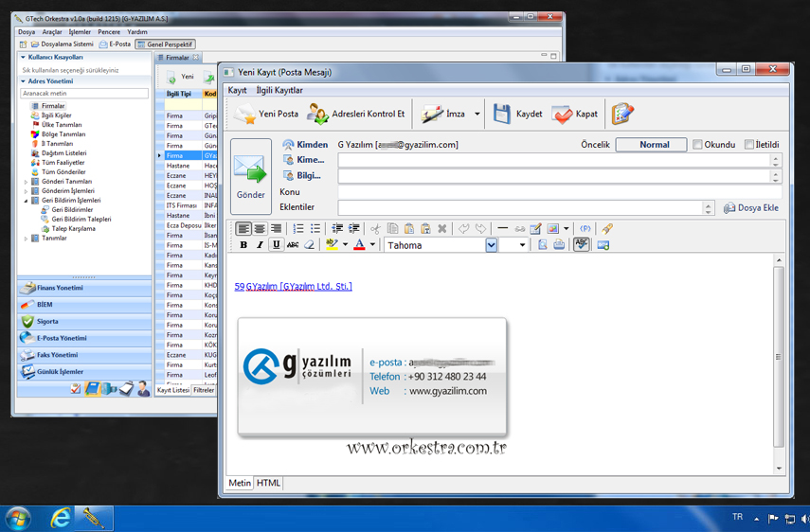
Task: Toggle the ABC spell check button
Action: click(582, 244)
